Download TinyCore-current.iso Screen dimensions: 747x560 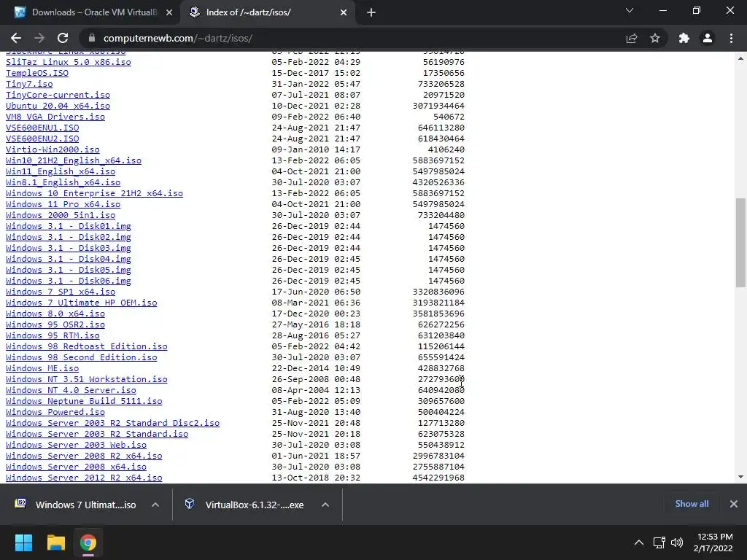(x=58, y=95)
